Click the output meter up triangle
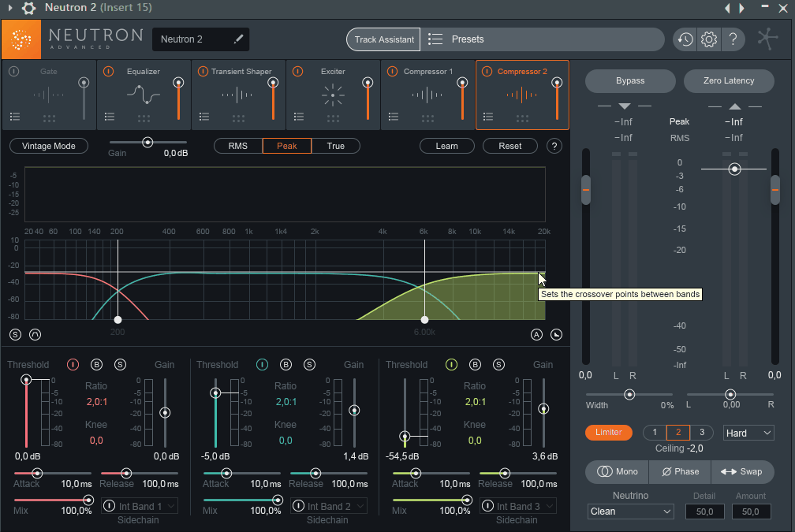 (735, 106)
